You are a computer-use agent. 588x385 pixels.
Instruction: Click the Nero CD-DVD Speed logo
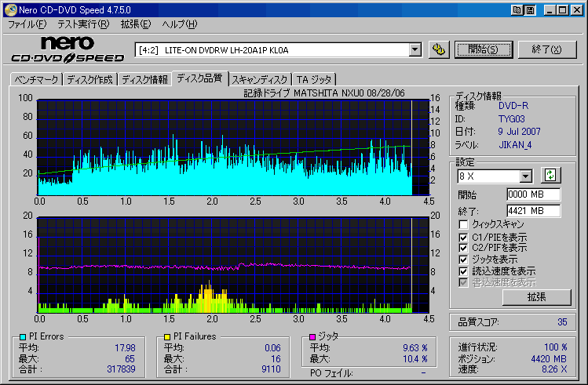[x=67, y=49]
